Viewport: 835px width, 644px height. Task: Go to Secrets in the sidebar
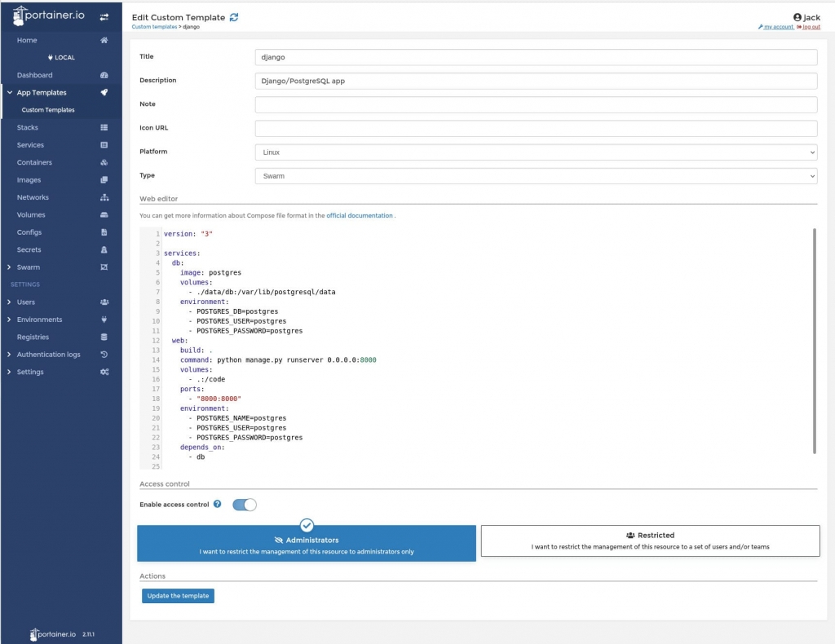(x=29, y=249)
